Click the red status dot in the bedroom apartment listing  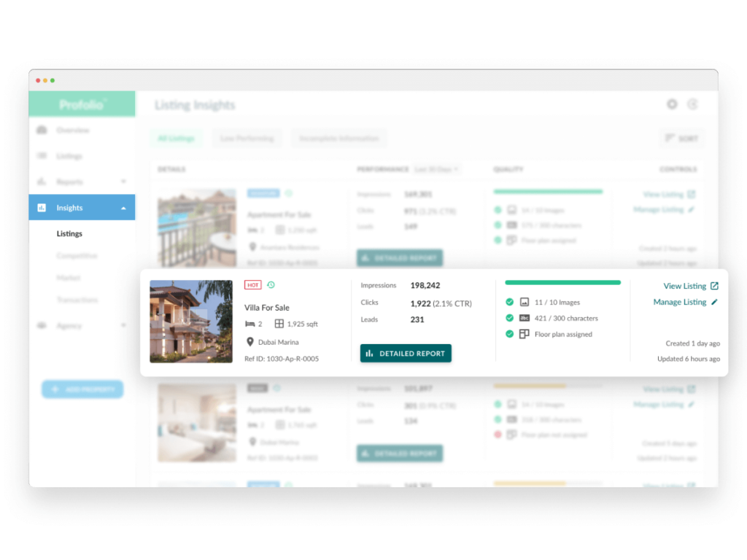[498, 435]
